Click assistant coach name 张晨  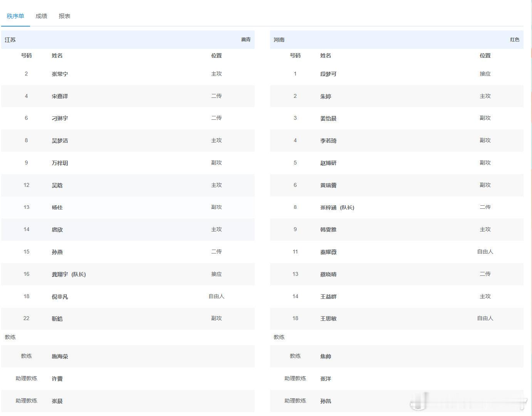[x=57, y=401]
